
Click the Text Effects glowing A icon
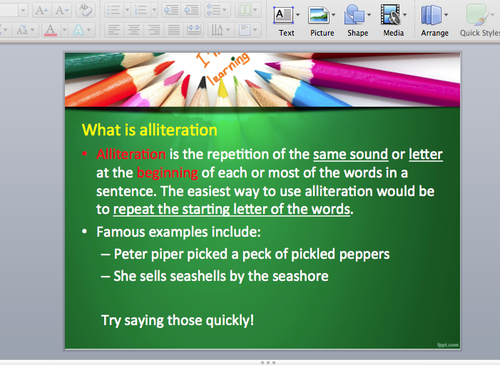(x=79, y=30)
